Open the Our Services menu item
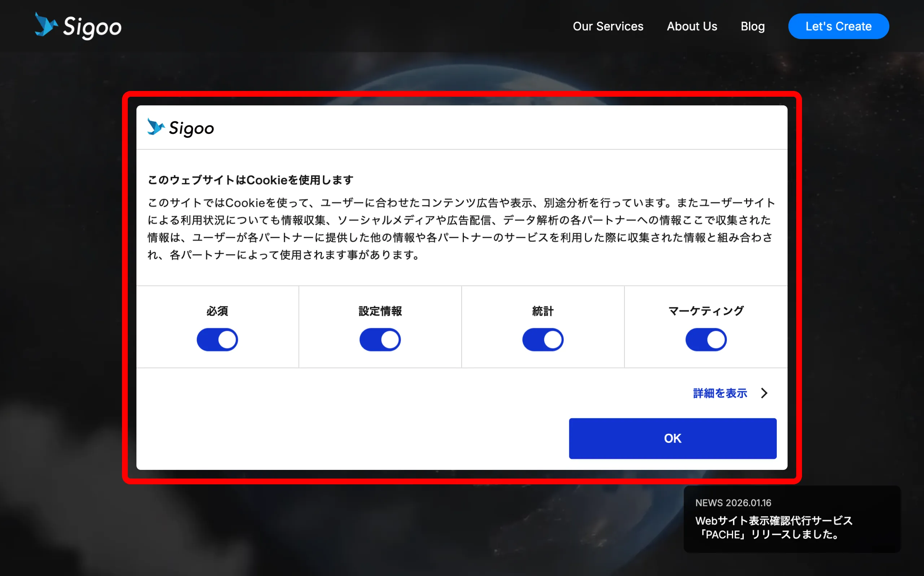924x576 pixels. [x=608, y=26]
